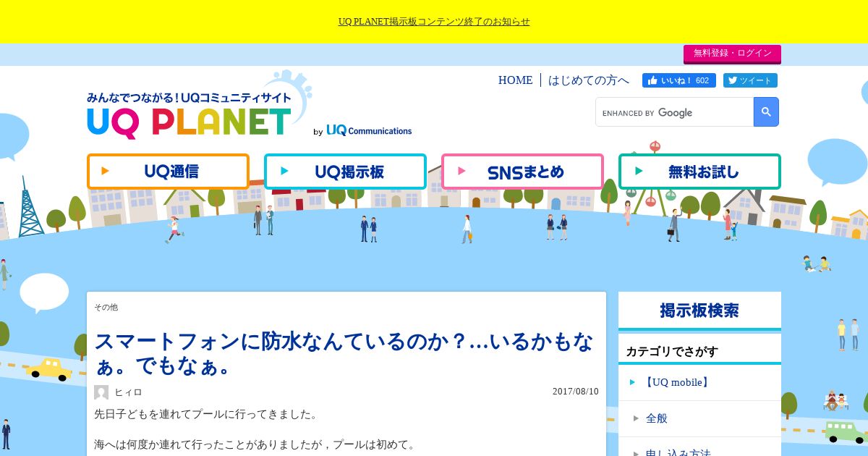This screenshot has width=868, height=456.
Task: Open the SNSまとめ navigation tab
Action: 522,172
